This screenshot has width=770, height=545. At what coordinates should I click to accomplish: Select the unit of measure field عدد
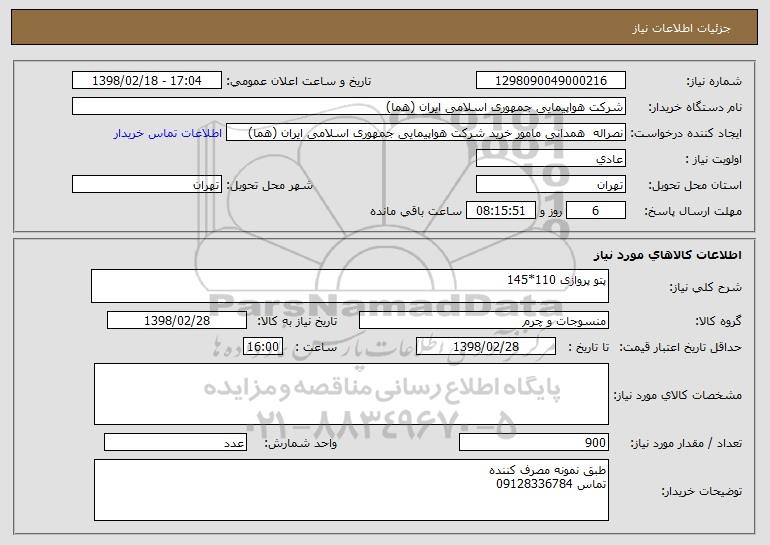point(175,442)
